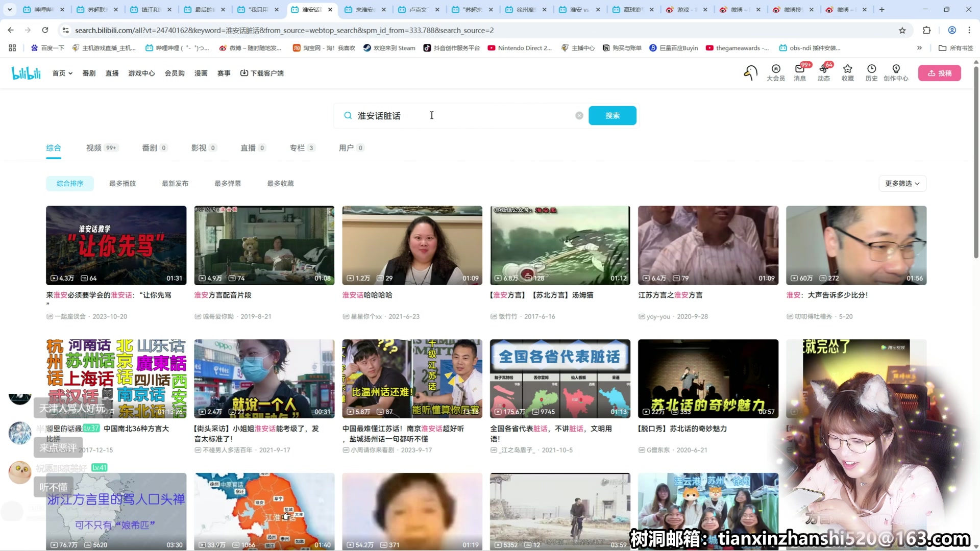Go back in browser
This screenshot has height=551, width=980.
pos(11,30)
